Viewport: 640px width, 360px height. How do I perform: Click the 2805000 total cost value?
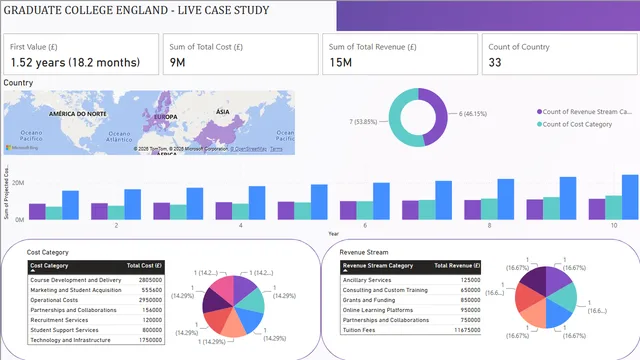point(150,280)
